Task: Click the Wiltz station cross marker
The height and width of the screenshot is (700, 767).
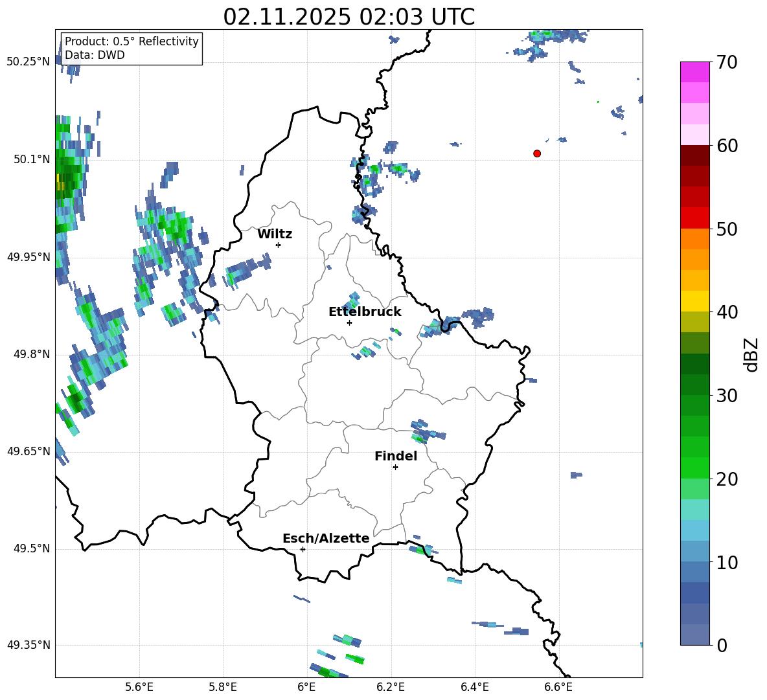Action: tap(279, 245)
